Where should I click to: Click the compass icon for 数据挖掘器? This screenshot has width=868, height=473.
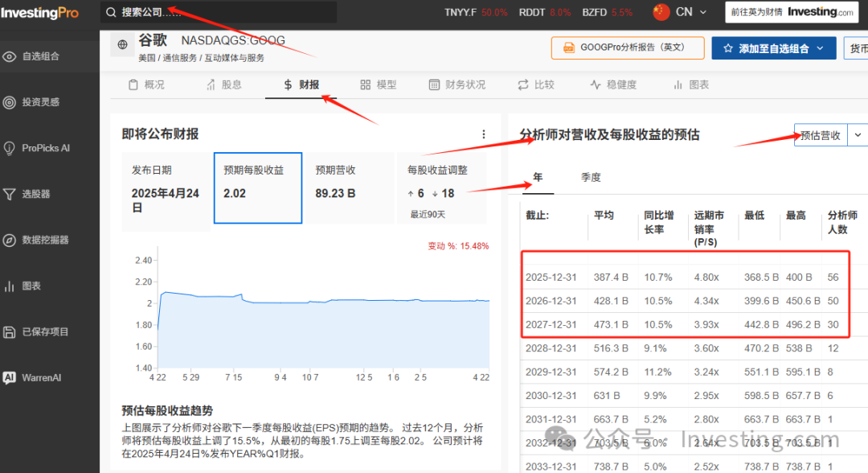(x=10, y=241)
